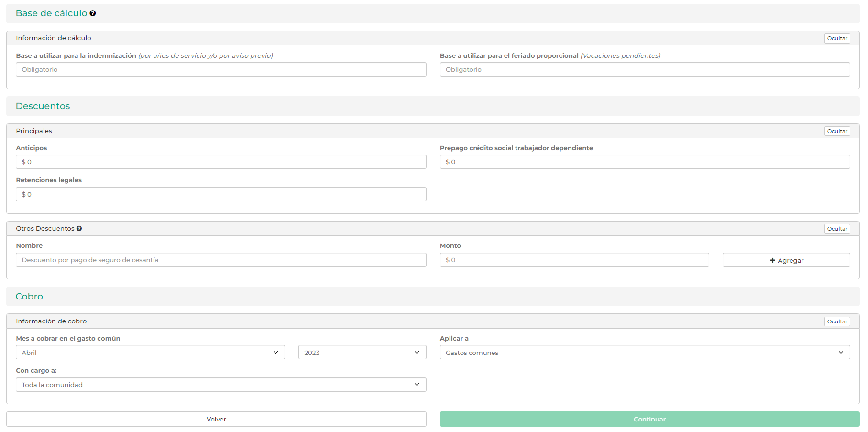The image size is (868, 432).
Task: Click help icon beside Base de cálculo
Action: 93,13
